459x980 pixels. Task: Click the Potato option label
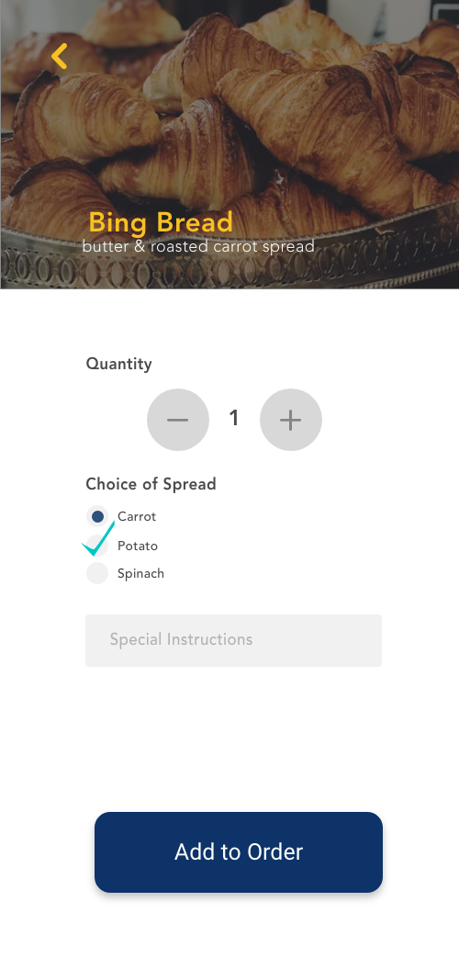click(138, 546)
